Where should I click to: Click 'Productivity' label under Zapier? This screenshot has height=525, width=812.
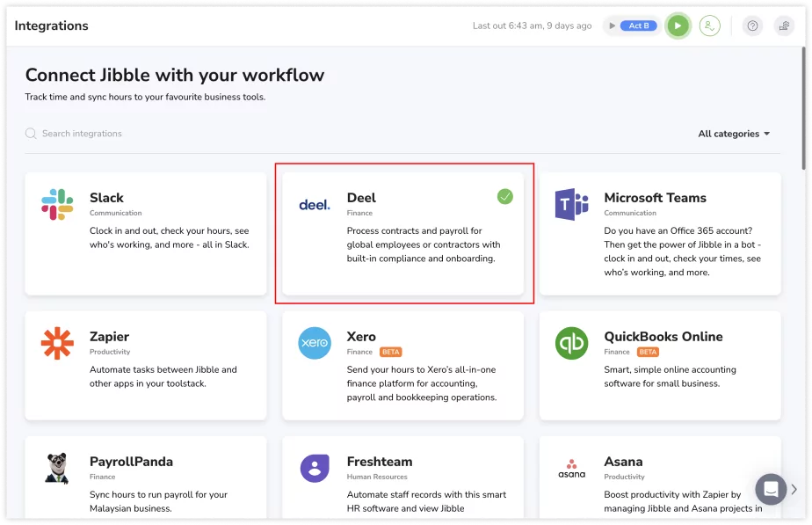pos(110,352)
